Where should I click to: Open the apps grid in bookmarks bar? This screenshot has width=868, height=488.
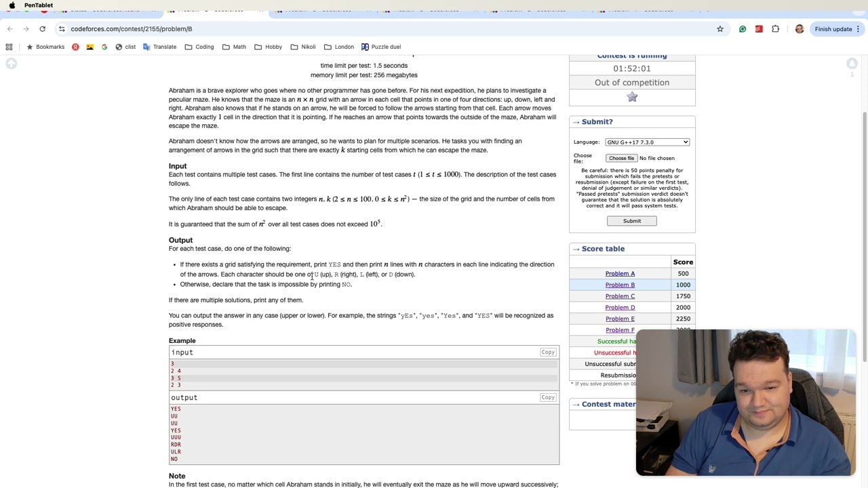(x=9, y=47)
